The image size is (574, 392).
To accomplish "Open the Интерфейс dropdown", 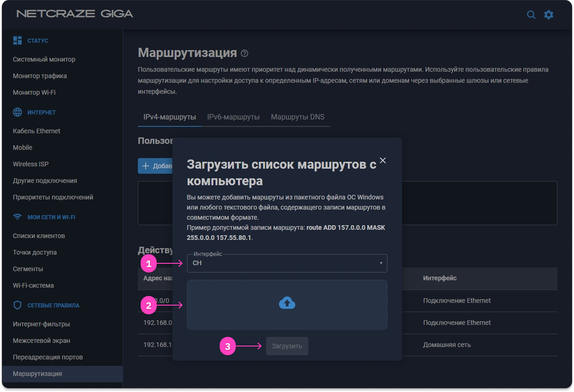I will click(287, 263).
